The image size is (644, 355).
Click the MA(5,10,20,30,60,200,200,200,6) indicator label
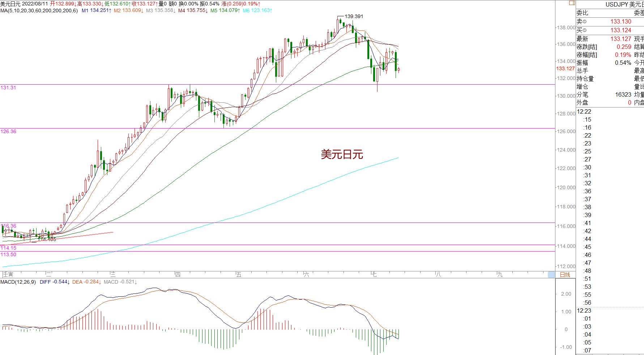39,10
